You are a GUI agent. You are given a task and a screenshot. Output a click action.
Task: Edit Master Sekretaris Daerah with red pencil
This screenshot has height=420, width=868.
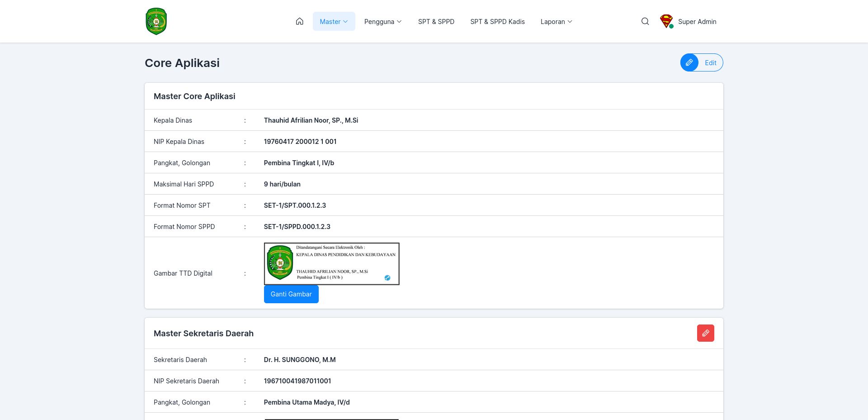pos(705,333)
